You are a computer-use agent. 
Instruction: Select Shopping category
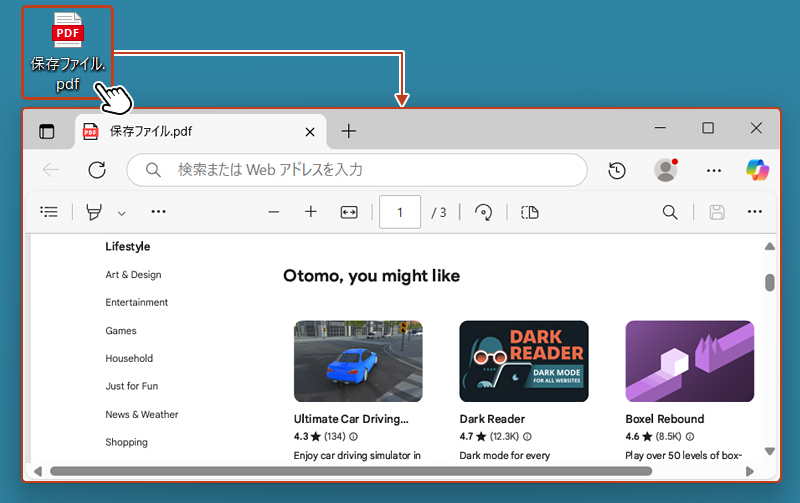click(x=127, y=442)
